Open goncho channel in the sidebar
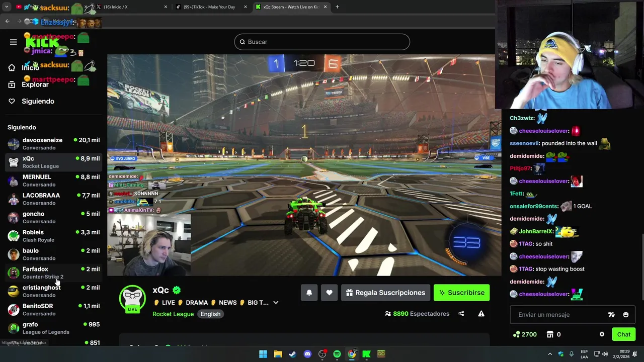Image resolution: width=644 pixels, height=362 pixels. pyautogui.click(x=53, y=217)
